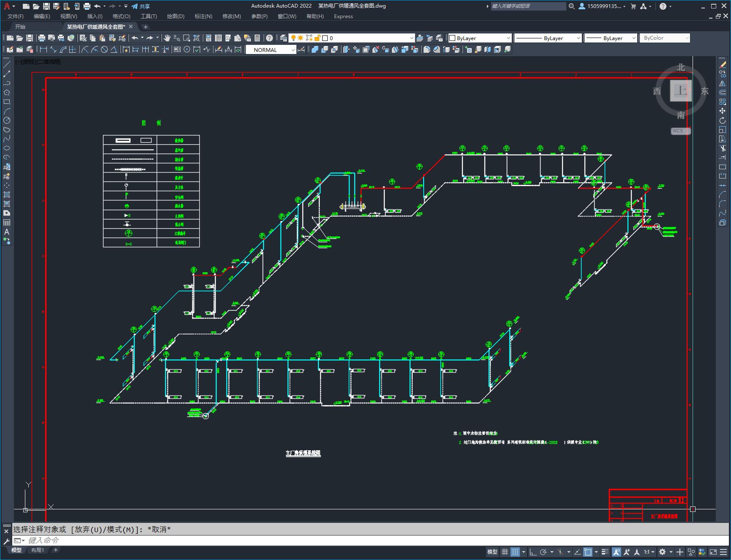Open the 绘图(D) menu
Image resolution: width=731 pixels, height=560 pixels.
[176, 16]
